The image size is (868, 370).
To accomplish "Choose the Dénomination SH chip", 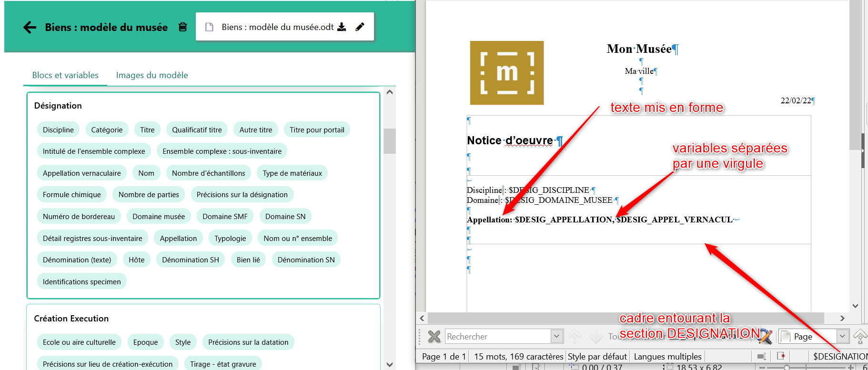I will (191, 260).
